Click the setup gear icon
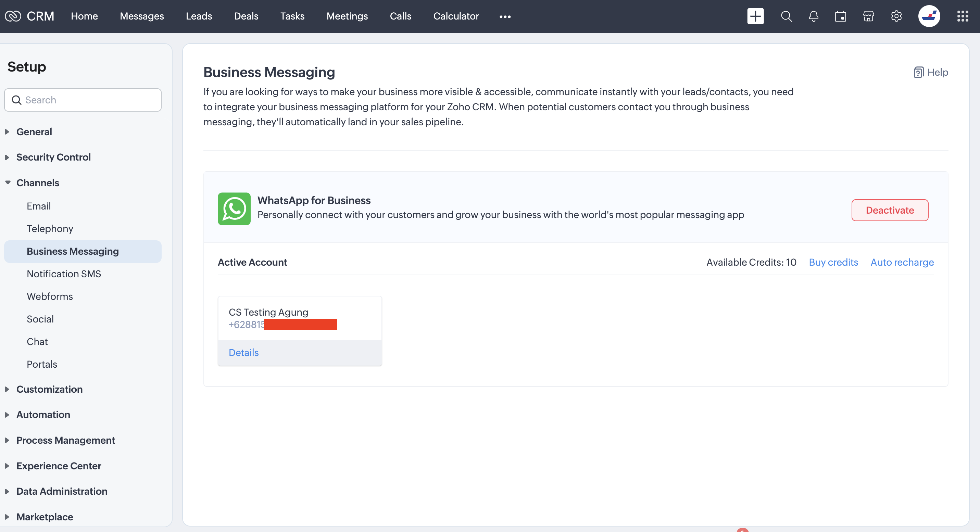Image resolution: width=980 pixels, height=532 pixels. coord(896,16)
